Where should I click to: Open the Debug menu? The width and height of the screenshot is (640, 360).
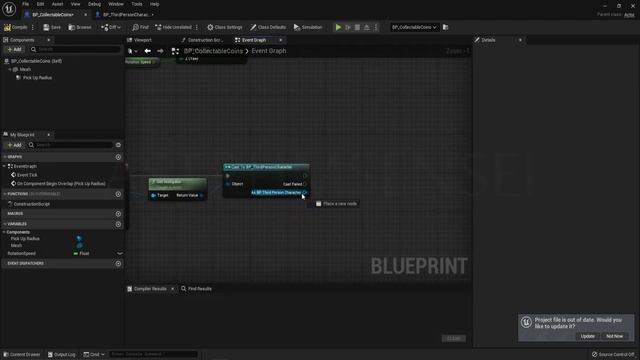(94, 4)
